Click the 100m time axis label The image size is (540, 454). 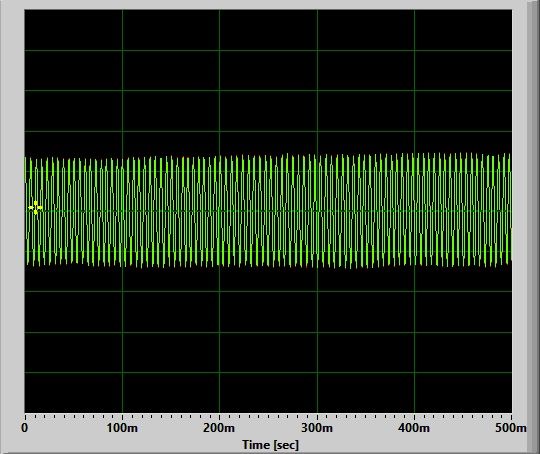pos(122,428)
